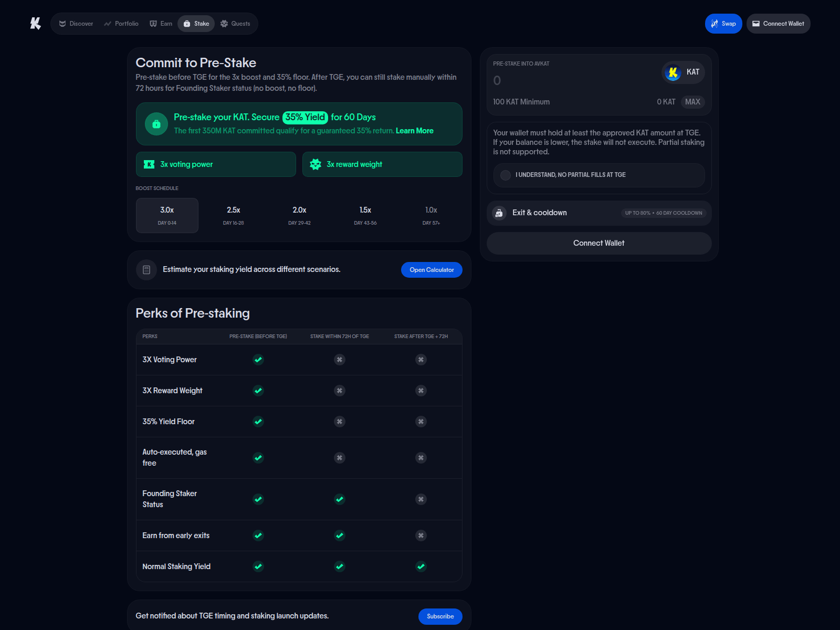Image resolution: width=840 pixels, height=630 pixels.
Task: Select the 3.0x Day 0-14 boost tier
Action: tap(167, 215)
